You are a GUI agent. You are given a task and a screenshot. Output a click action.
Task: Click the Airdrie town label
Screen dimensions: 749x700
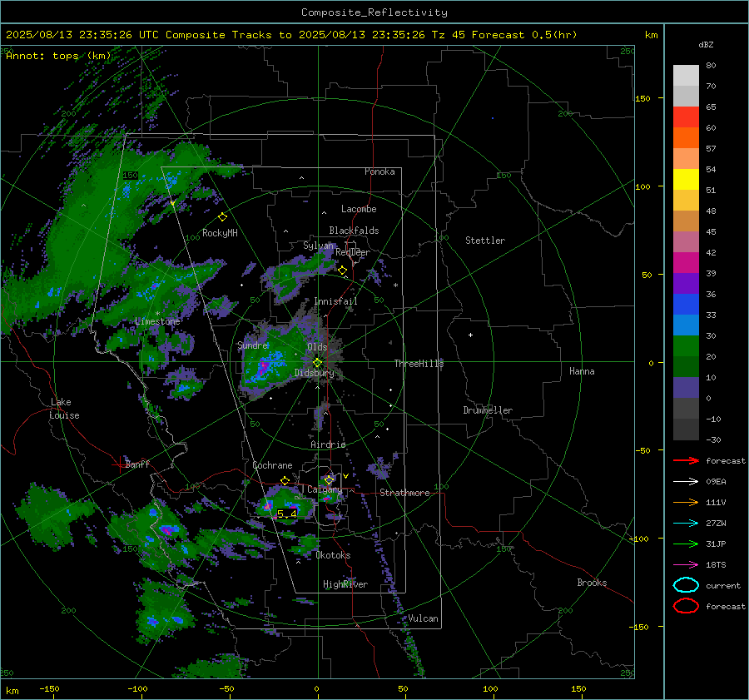[328, 444]
